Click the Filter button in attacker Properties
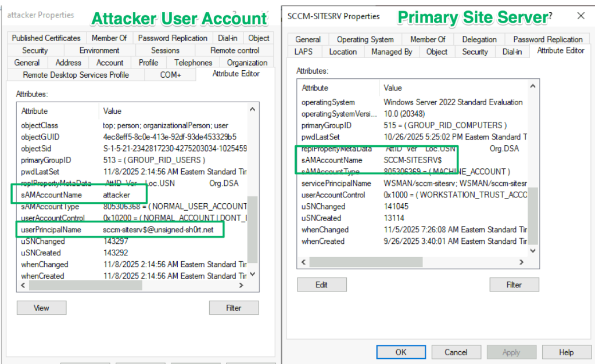This screenshot has width=595, height=364. click(234, 308)
